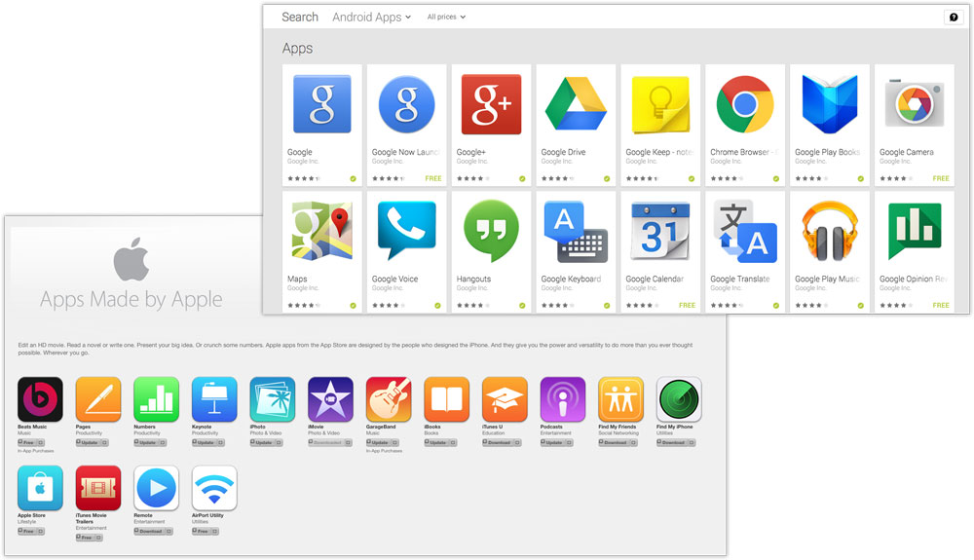Open the Google Opinion Rewards app icon
Image resolution: width=974 pixels, height=560 pixels.
tap(915, 231)
